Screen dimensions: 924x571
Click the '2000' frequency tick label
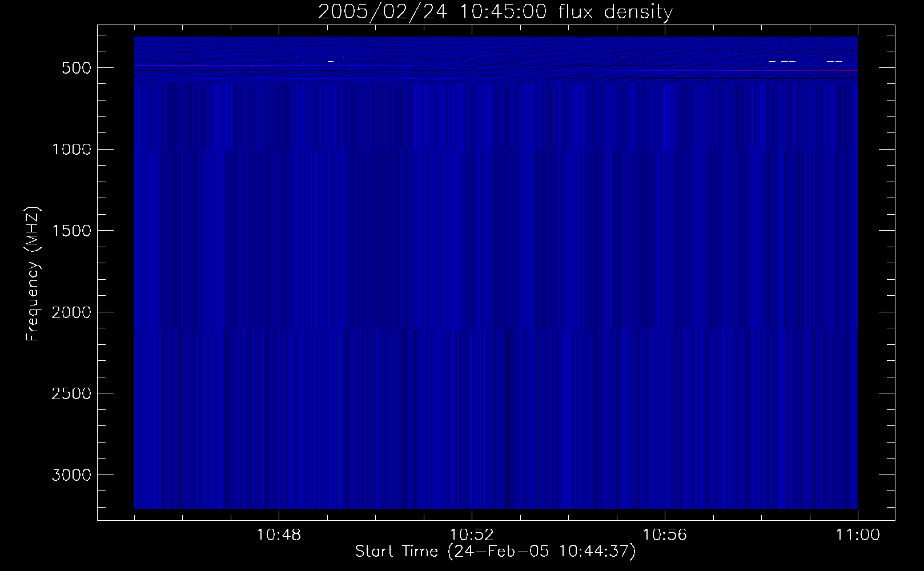click(71, 312)
